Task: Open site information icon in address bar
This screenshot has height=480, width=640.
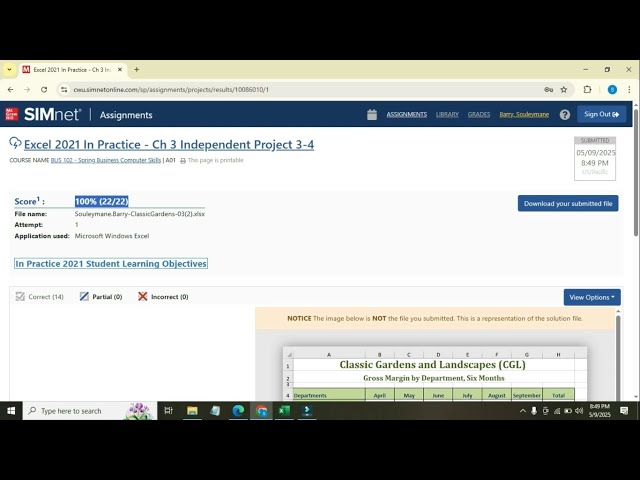Action: tap(64, 89)
